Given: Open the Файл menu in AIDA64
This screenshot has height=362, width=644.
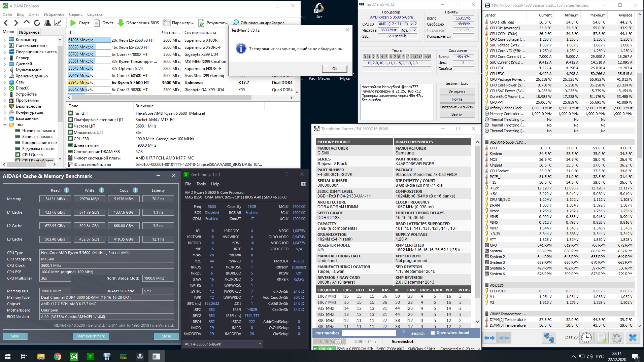Looking at the screenshot, I should point(7,14).
